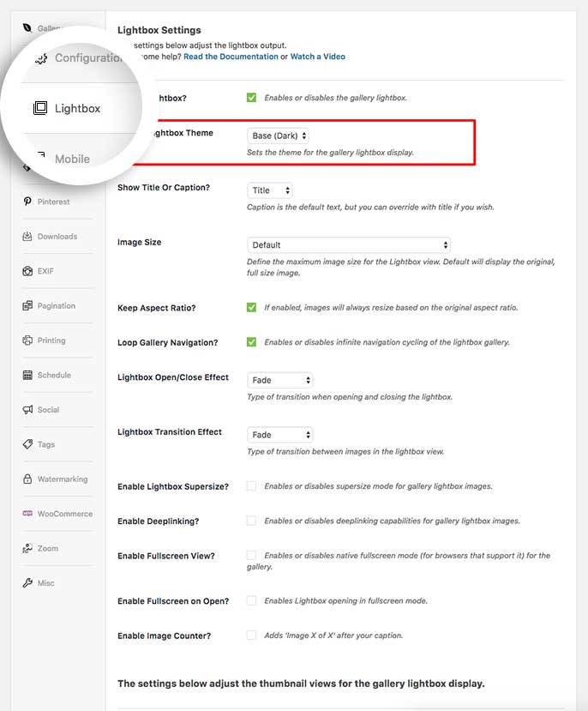Image resolution: width=588 pixels, height=711 pixels.
Task: Open the Pagination settings tab
Action: click(x=56, y=306)
